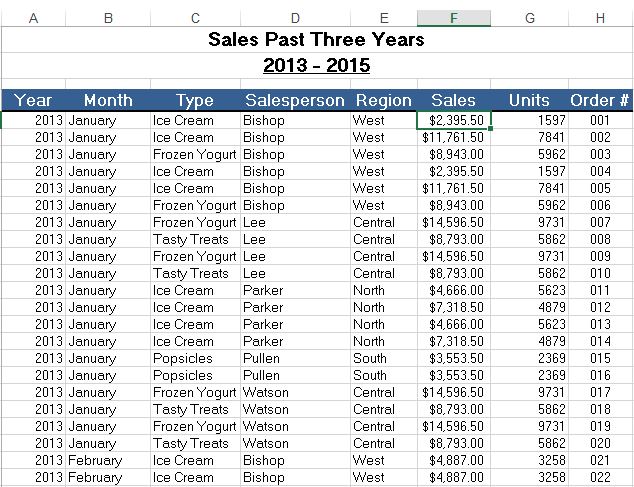Click the Sales header cell

coord(454,100)
